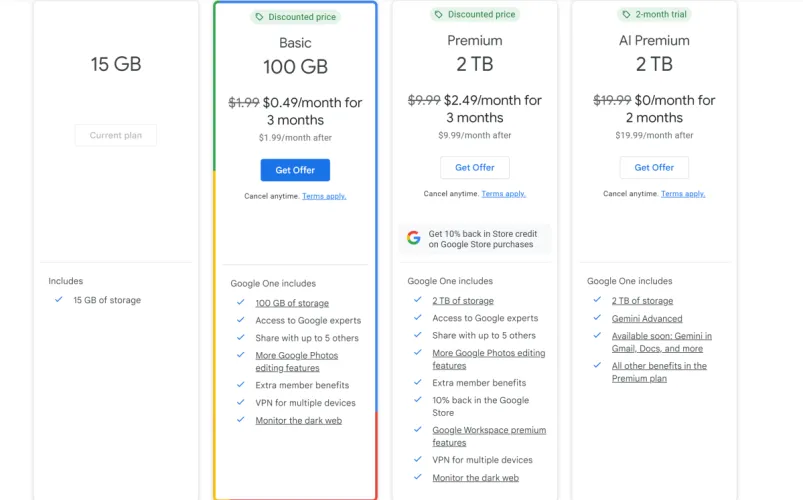Click checkmark beside Monitor the dark web in Basic
Viewport: 803px width, 500px height.
pyautogui.click(x=240, y=420)
